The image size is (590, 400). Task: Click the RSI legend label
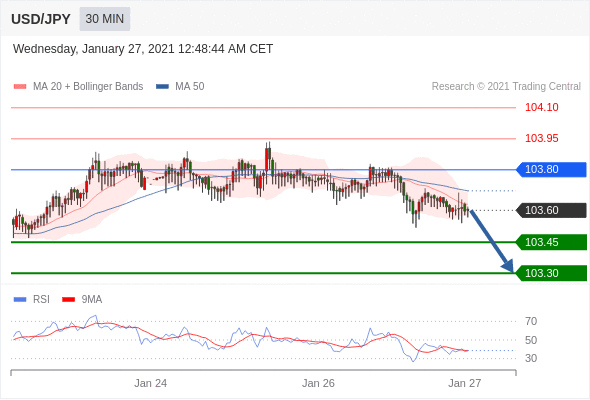tap(41, 300)
